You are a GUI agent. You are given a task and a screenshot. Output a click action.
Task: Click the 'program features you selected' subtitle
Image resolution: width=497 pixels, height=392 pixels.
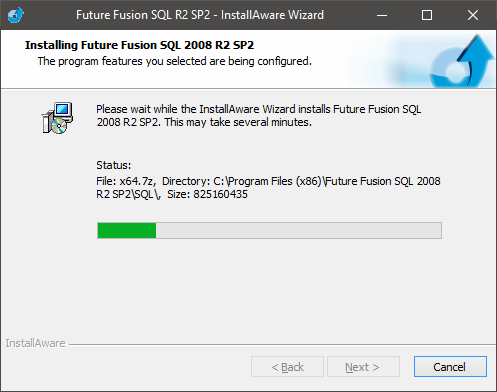tap(132, 61)
